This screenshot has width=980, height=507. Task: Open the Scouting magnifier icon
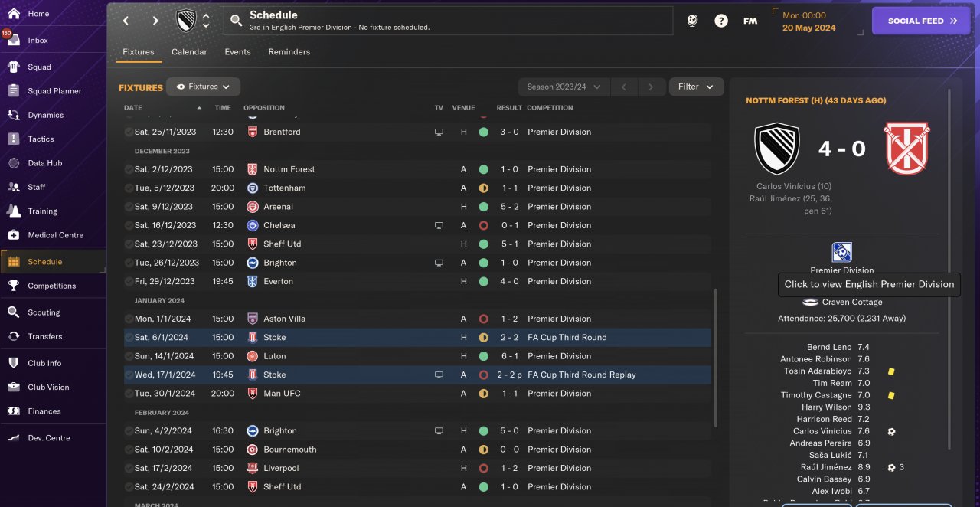click(x=13, y=312)
